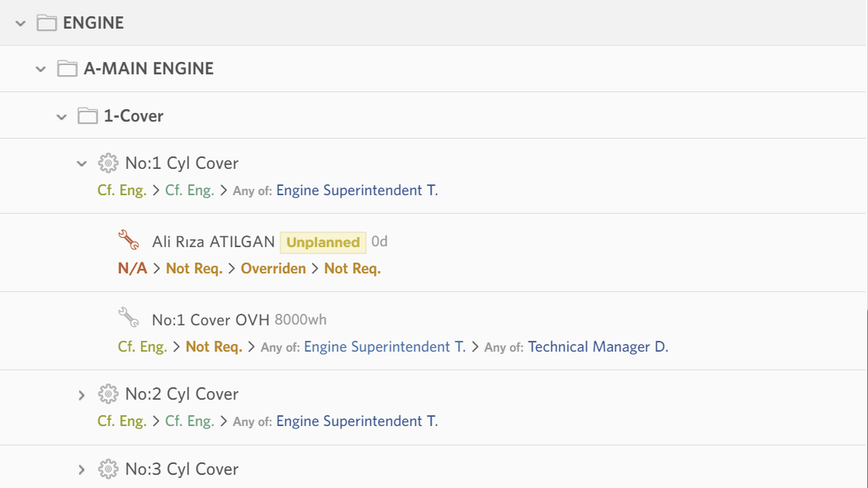The height and width of the screenshot is (488, 868).
Task: Click the red N/A status label
Action: [132, 269]
